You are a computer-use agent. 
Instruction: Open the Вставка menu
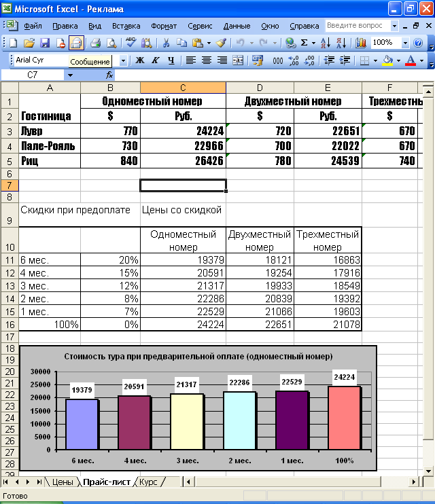pyautogui.click(x=126, y=26)
